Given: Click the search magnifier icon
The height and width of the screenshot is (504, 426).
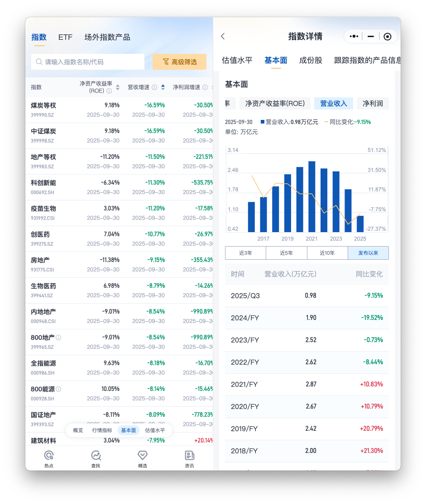Looking at the screenshot, I should [39, 62].
